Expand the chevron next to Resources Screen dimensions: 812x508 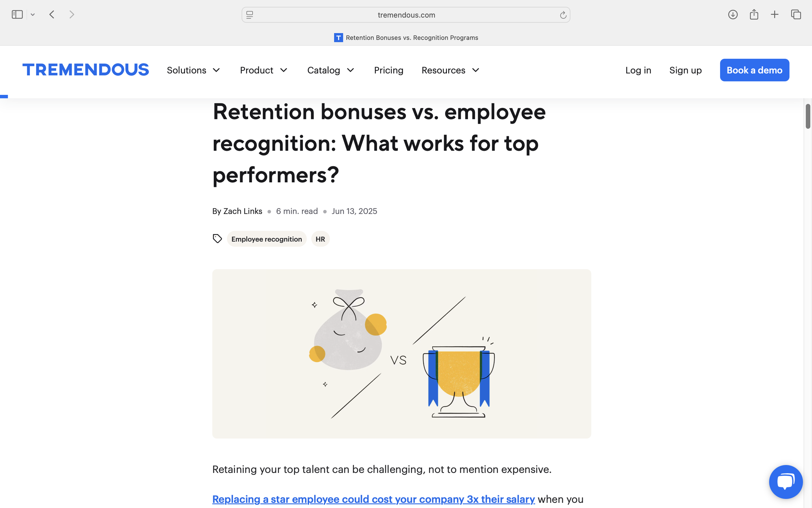click(x=476, y=70)
